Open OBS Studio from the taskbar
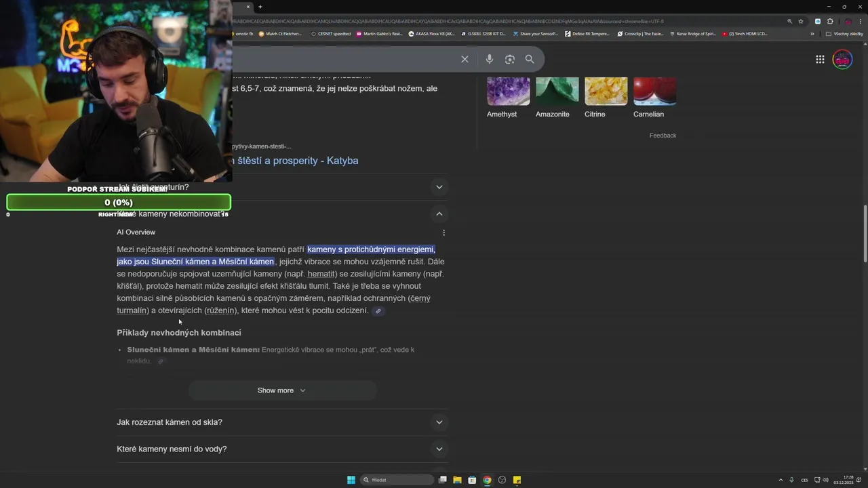 click(502, 480)
